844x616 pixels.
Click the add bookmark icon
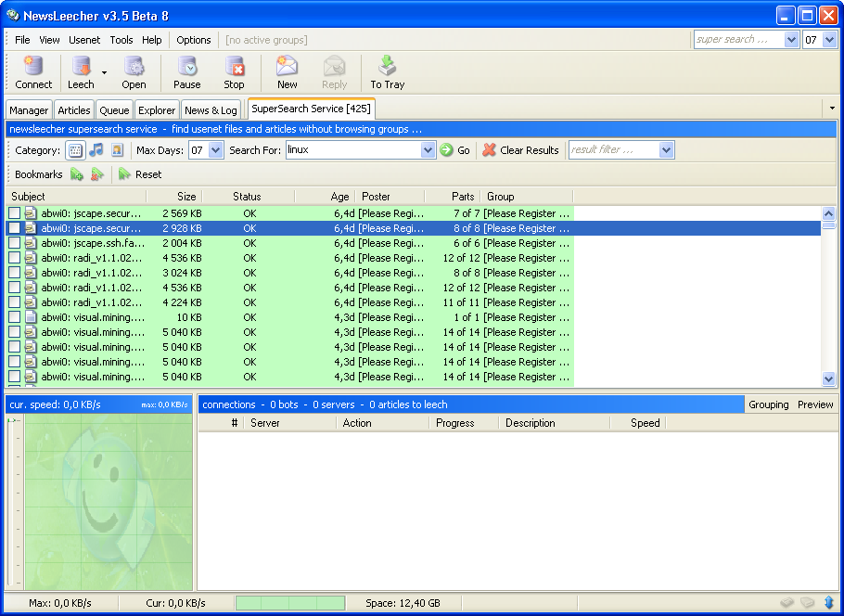click(x=77, y=173)
